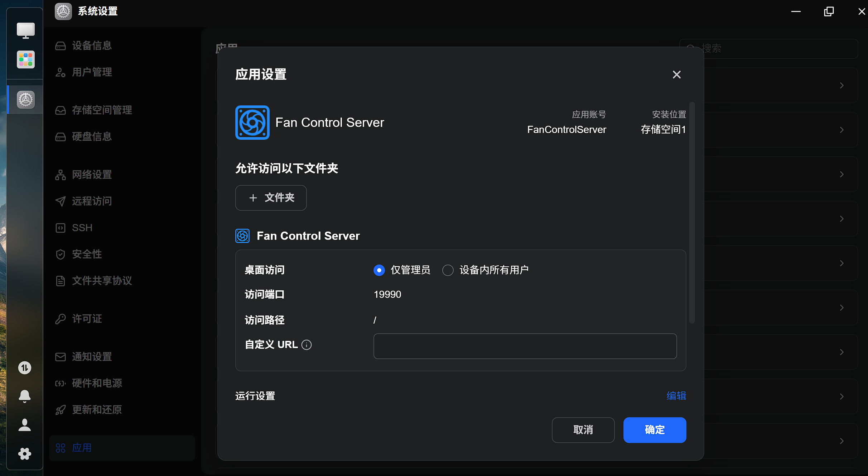Open 用户管理 settings page

122,72
